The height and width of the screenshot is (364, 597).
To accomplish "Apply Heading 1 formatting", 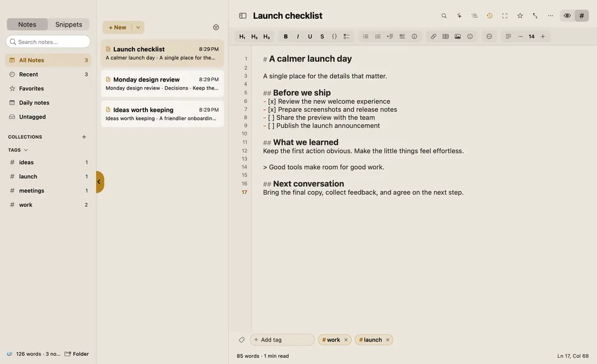I will pos(242,37).
